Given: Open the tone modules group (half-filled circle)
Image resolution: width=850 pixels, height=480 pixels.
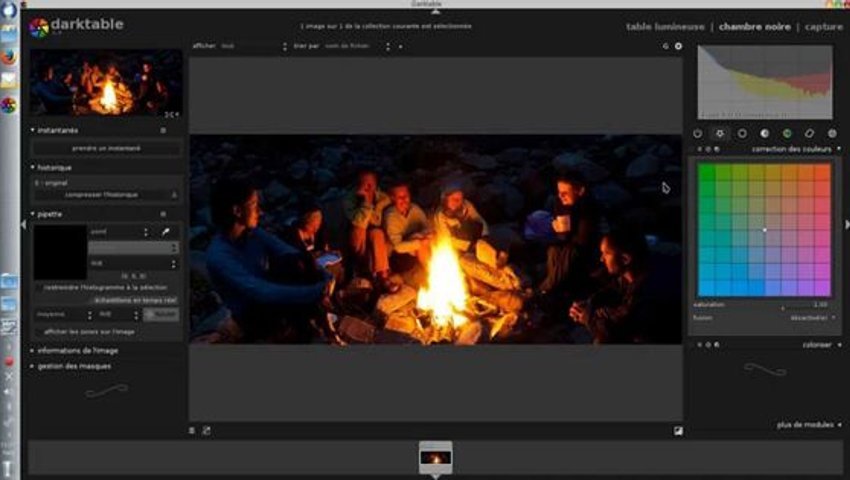Looking at the screenshot, I should [764, 133].
